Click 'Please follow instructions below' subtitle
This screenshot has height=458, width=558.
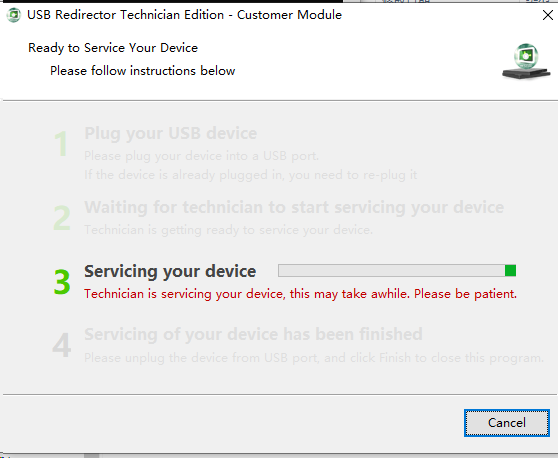click(143, 71)
